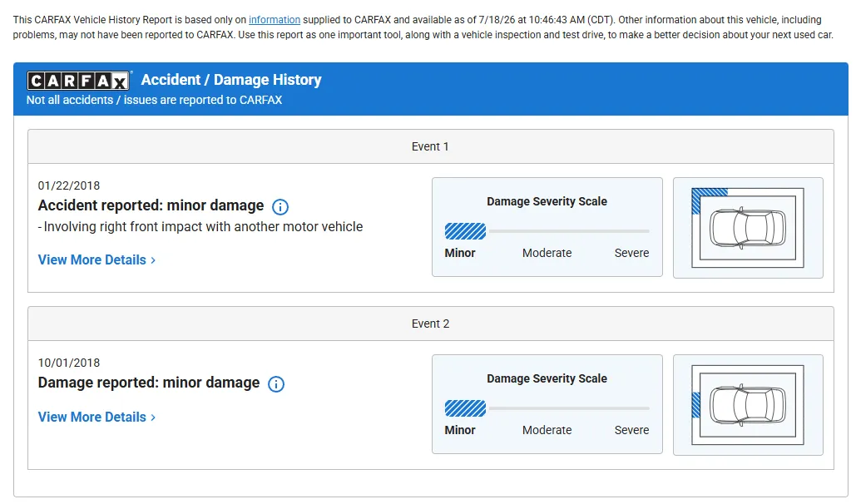Viewport: 856px width, 504px height.
Task: Select the Event 2 header bar
Action: coord(431,324)
